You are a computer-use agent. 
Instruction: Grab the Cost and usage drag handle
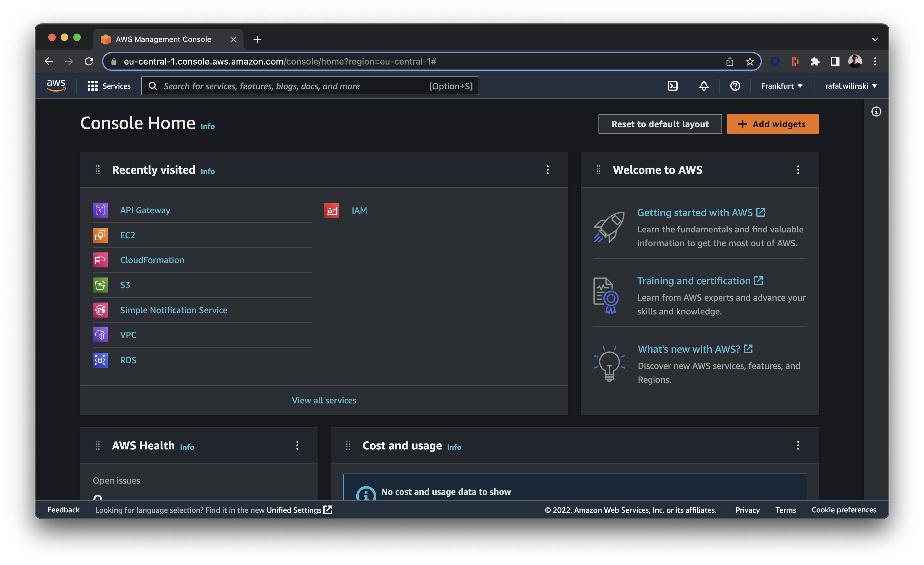[x=348, y=445]
